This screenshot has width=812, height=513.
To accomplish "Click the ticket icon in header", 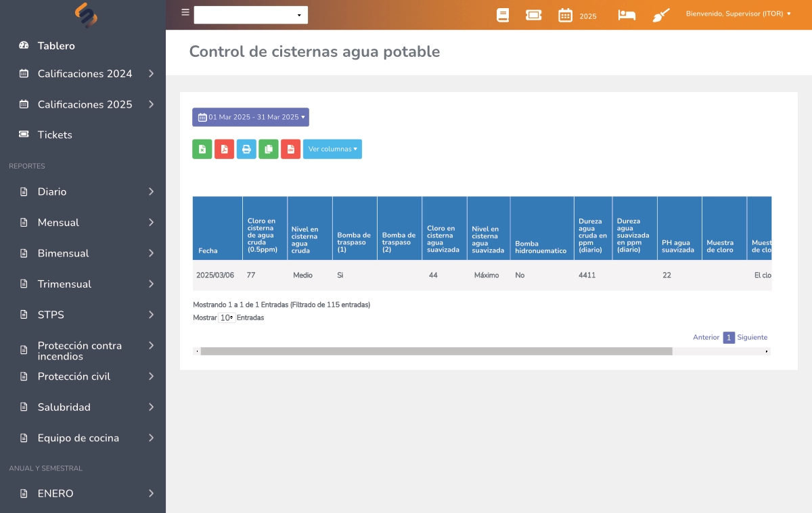I will click(533, 15).
